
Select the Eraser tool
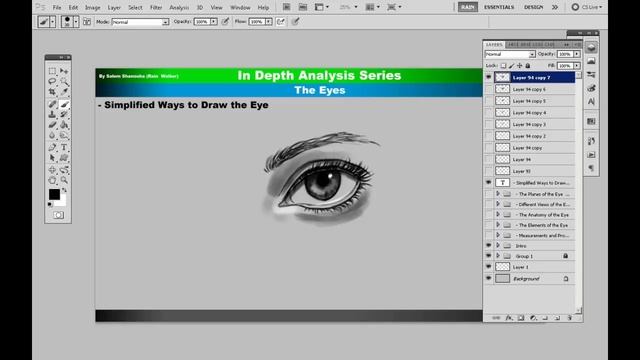52,125
